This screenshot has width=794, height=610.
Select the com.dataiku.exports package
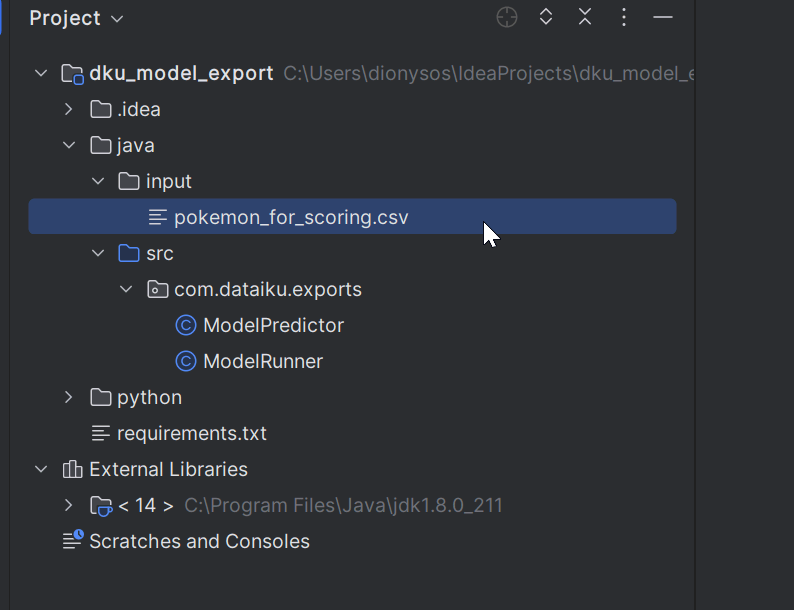click(x=267, y=290)
